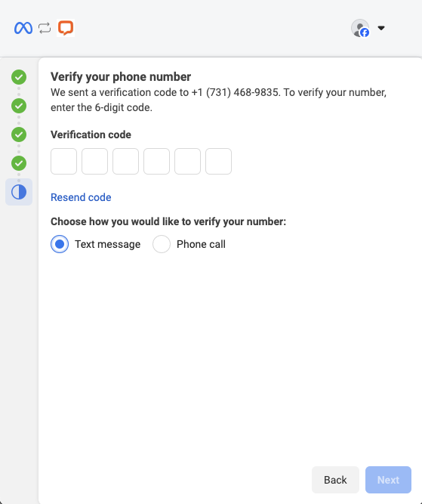
Task: Focus first verification code digit box
Action: point(63,162)
